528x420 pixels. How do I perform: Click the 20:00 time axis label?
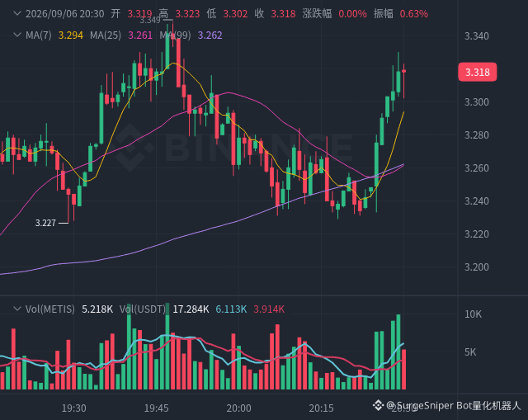coord(238,408)
